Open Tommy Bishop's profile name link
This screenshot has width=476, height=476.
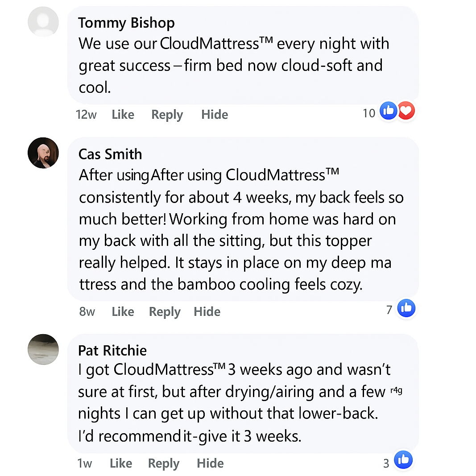126,23
